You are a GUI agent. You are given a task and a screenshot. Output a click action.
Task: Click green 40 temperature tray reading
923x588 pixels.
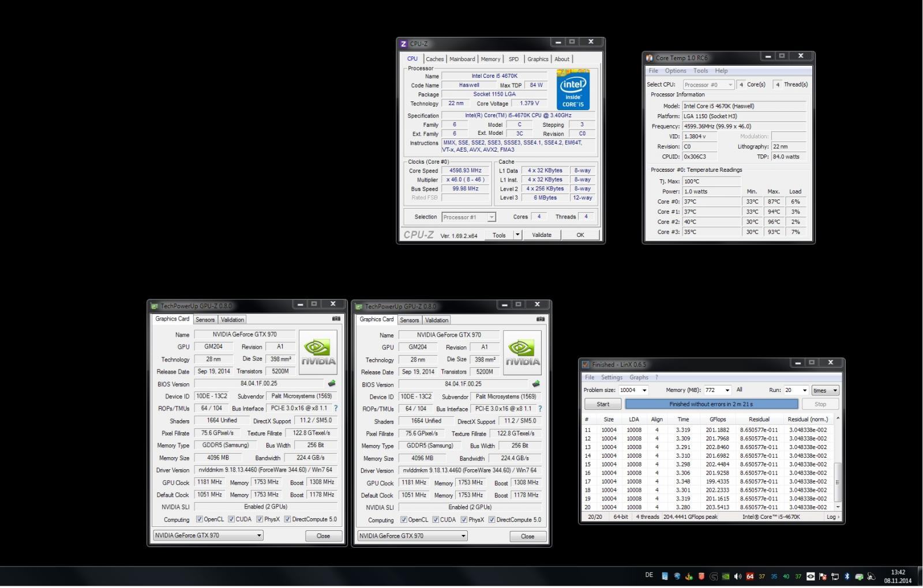point(786,576)
